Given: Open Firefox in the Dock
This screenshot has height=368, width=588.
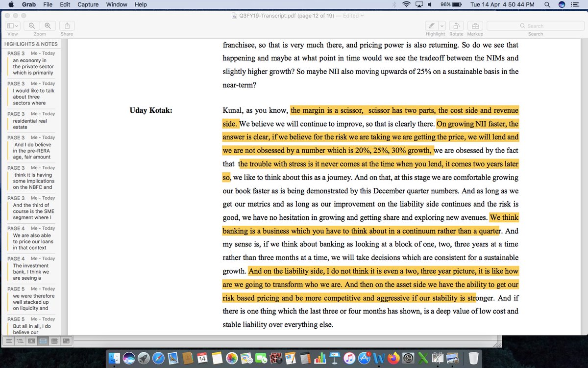Looking at the screenshot, I should coord(393,358).
